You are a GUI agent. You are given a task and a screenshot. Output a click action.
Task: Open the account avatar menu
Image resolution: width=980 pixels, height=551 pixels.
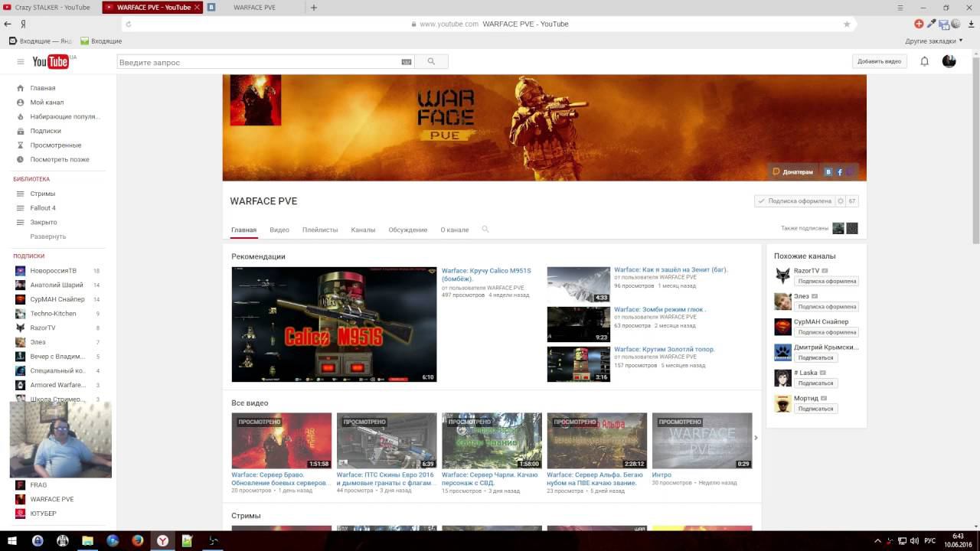tap(949, 61)
